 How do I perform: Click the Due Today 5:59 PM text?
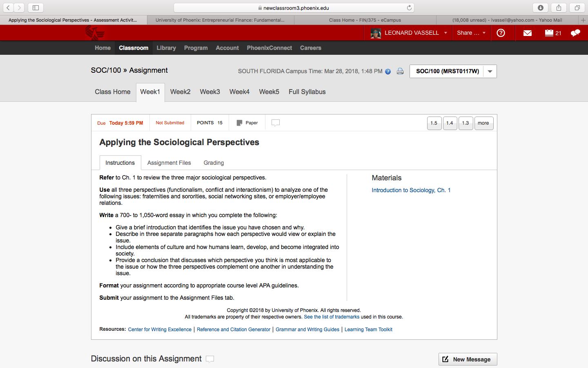pos(120,123)
